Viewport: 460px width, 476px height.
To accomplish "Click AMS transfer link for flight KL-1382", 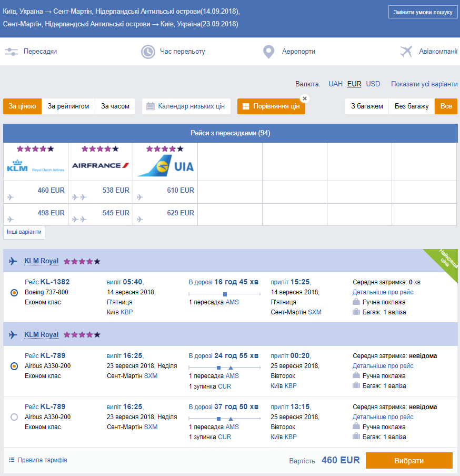I will coord(232,302).
